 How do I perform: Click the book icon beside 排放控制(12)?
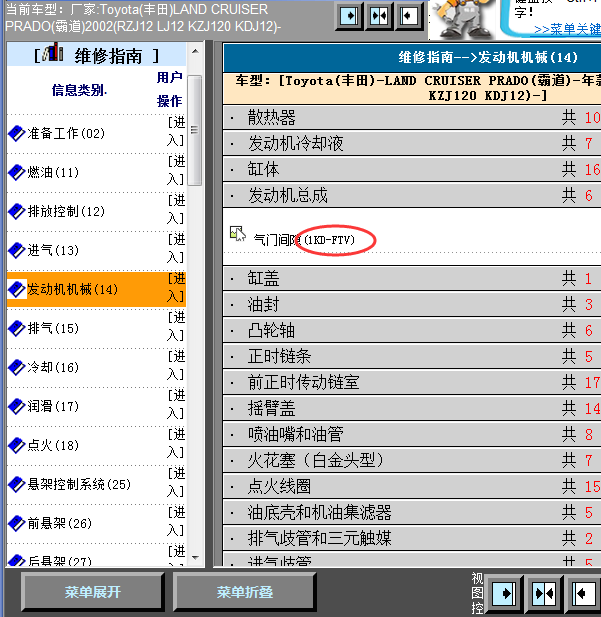click(17, 211)
